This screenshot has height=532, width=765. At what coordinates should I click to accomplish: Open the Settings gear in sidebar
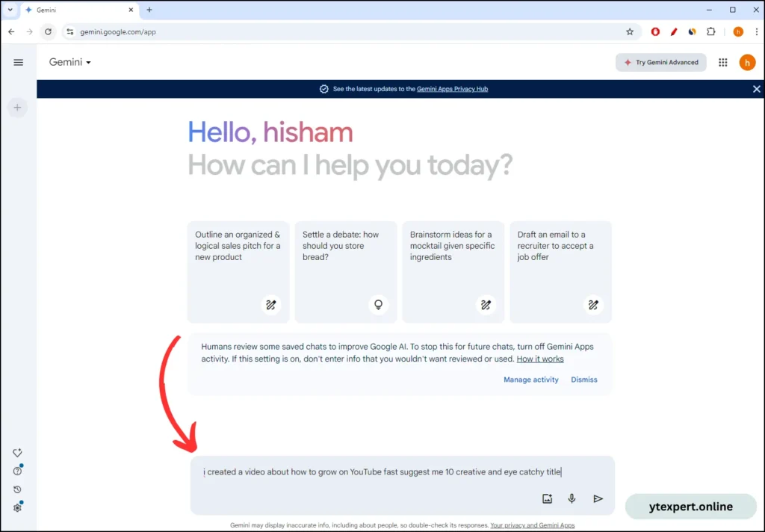coord(17,508)
